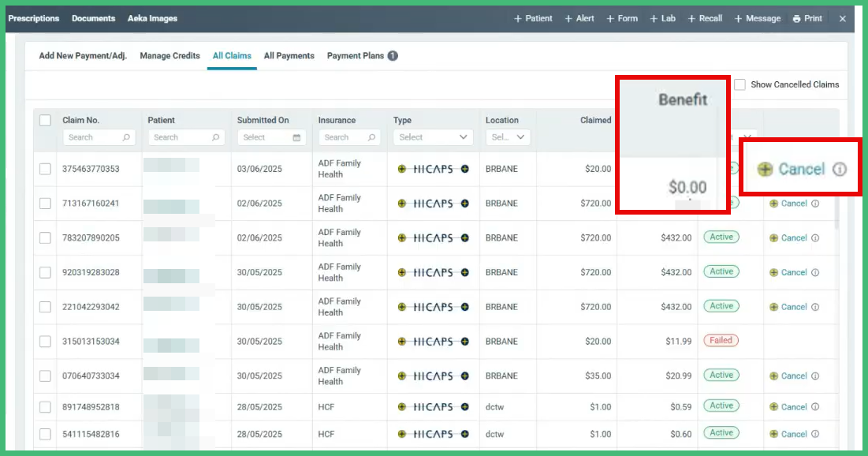868x456 pixels.
Task: Select checkbox for claim 920319283028
Action: [46, 272]
